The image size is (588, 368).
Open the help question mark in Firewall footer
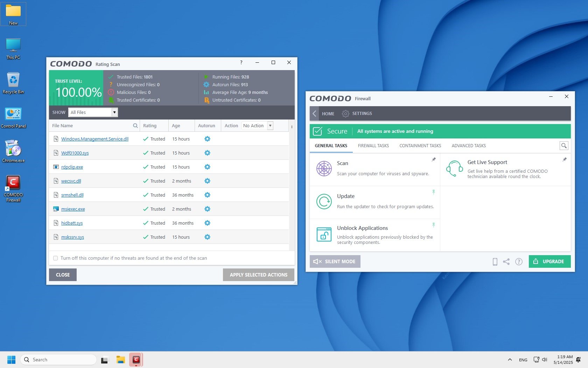point(519,261)
